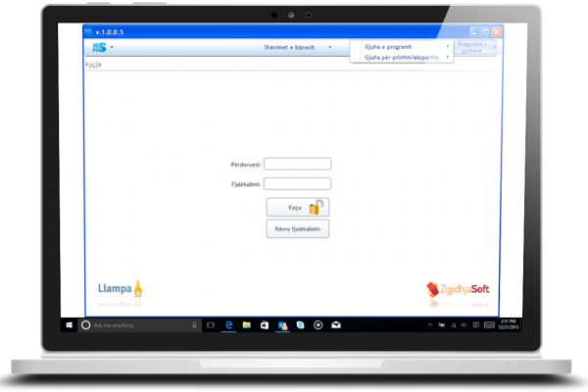The width and height of the screenshot is (588, 392).
Task: Click the volume speaker tray icon
Action: [x=465, y=325]
